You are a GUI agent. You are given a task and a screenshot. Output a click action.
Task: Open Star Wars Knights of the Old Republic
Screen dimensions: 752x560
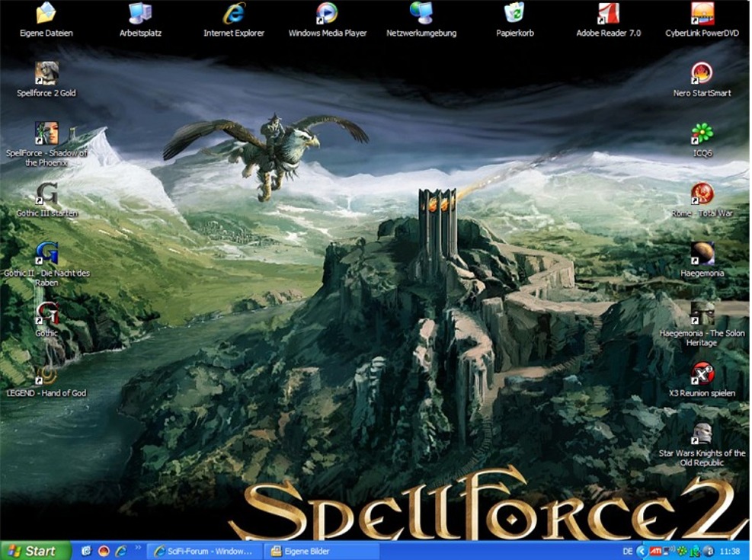pos(702,434)
